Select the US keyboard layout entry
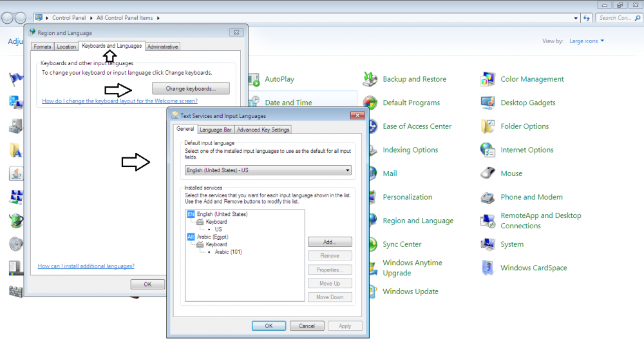This screenshot has width=644, height=343. (x=218, y=229)
